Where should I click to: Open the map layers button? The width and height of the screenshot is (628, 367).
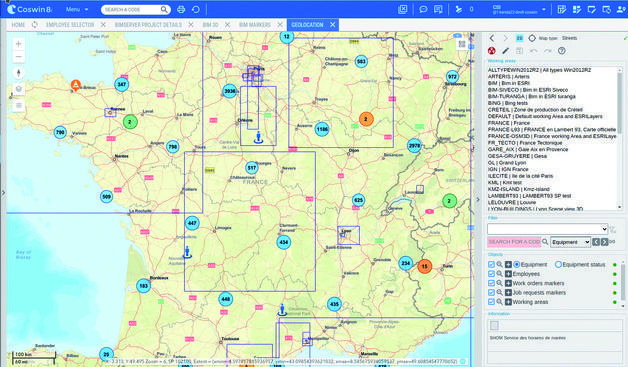[18, 89]
